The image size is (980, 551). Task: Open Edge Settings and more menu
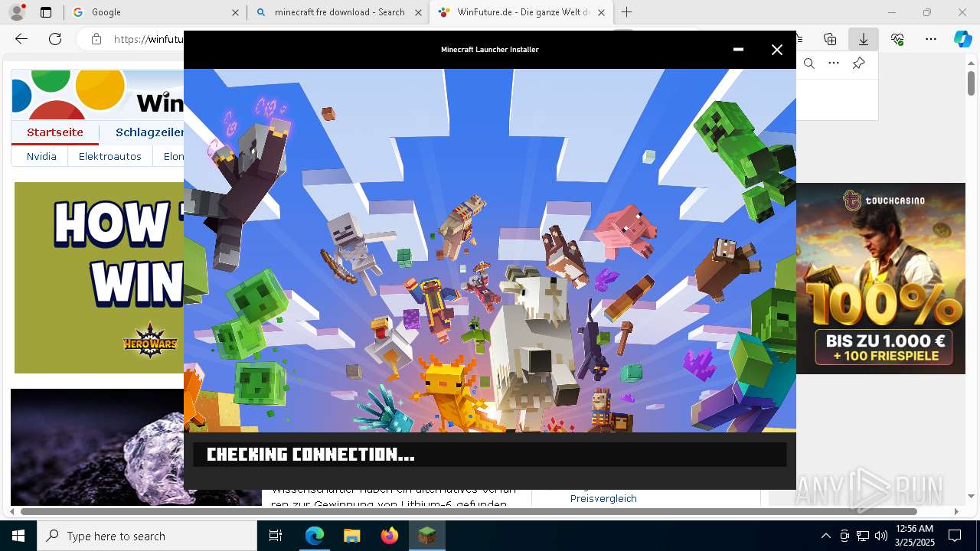(931, 39)
